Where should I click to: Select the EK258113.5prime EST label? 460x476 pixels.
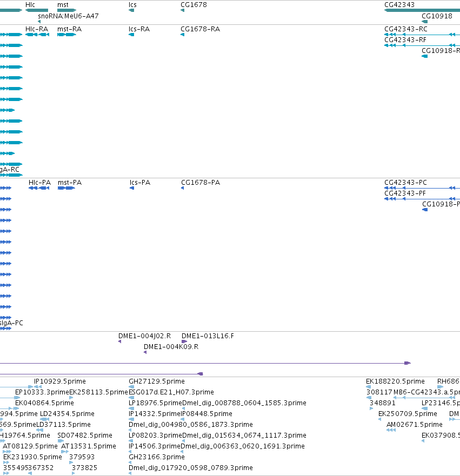[x=99, y=392]
